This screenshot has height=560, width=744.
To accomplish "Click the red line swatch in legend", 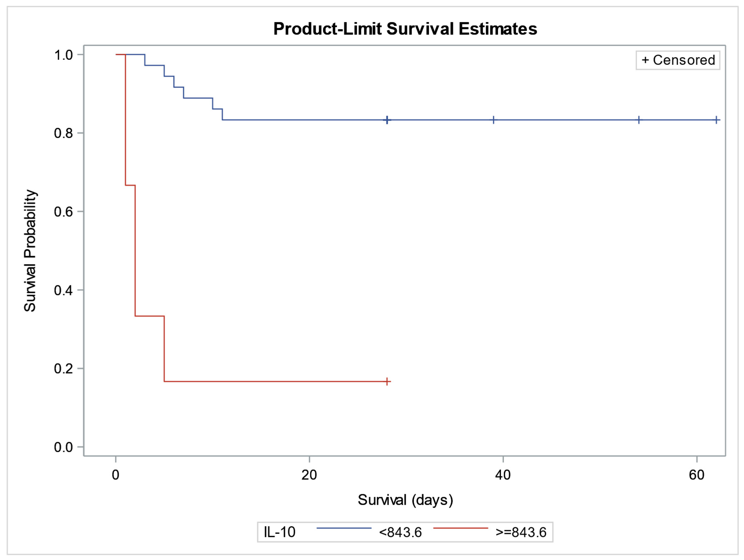I will (460, 528).
